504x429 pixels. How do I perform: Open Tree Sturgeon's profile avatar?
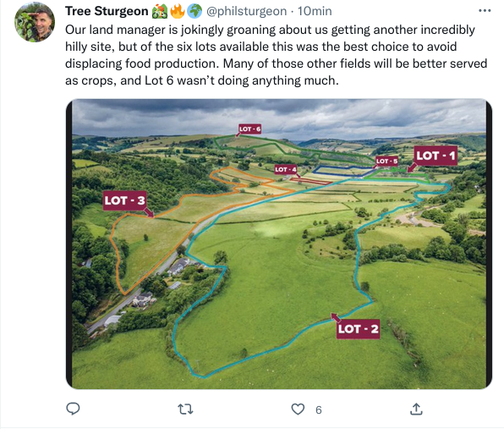[35, 22]
